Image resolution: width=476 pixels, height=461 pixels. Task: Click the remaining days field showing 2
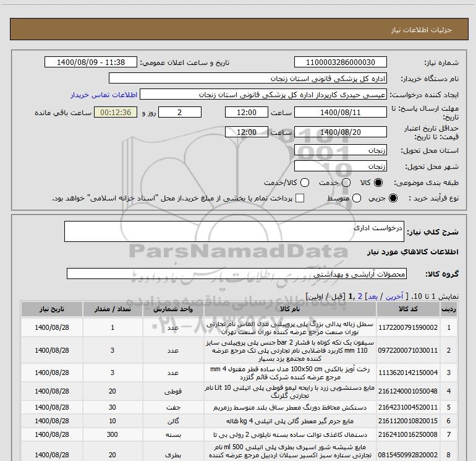click(x=180, y=112)
